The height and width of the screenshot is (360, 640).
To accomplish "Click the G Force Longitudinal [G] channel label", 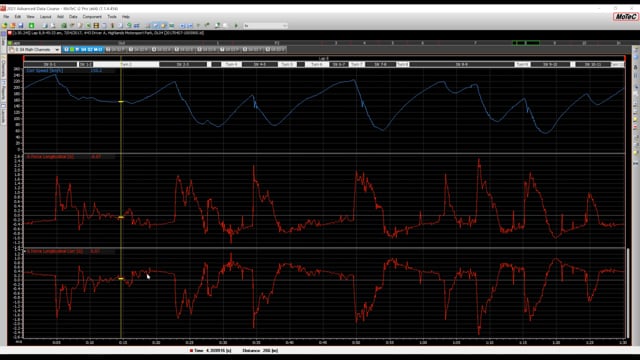I will (x=50, y=157).
